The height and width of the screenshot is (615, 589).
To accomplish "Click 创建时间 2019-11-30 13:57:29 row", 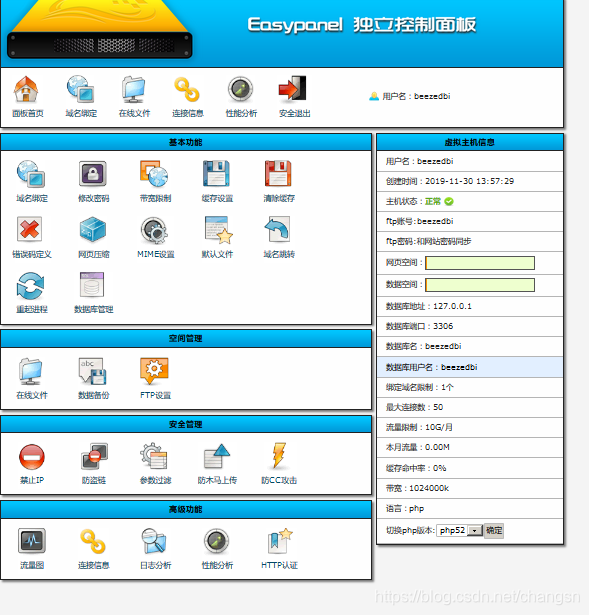I will pos(470,181).
